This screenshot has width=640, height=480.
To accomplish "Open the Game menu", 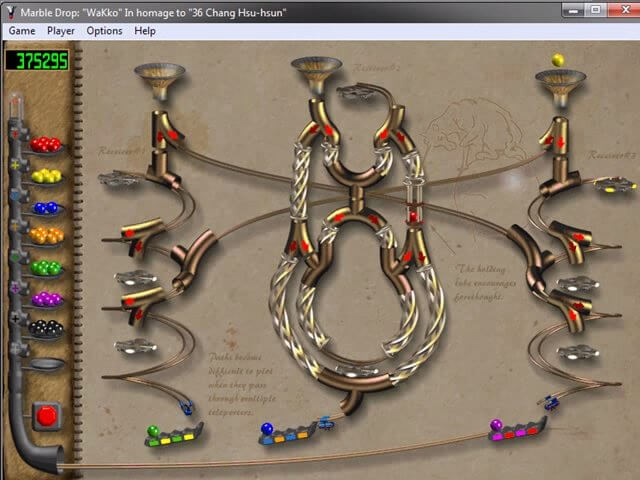I will [x=22, y=31].
